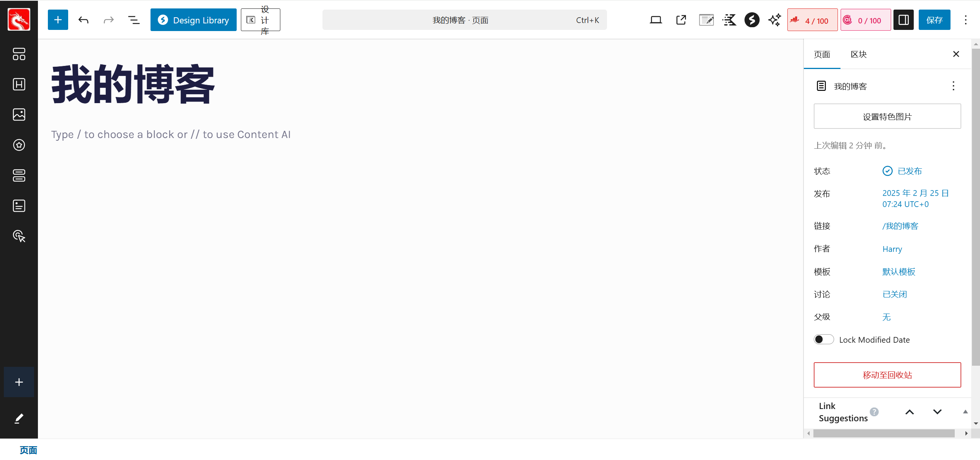Open the Design Library
This screenshot has width=980, height=460.
tap(193, 20)
